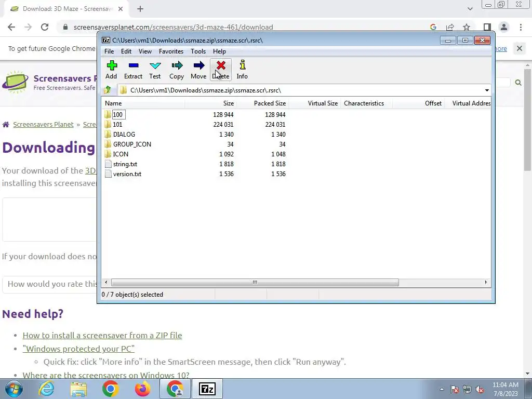This screenshot has height=399, width=532.
Task: Open the View menu in 7-Zip
Action: tap(145, 51)
